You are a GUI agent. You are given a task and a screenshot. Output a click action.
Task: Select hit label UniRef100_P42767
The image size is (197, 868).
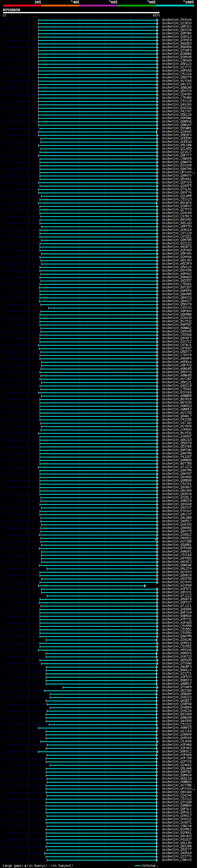[x=176, y=111]
